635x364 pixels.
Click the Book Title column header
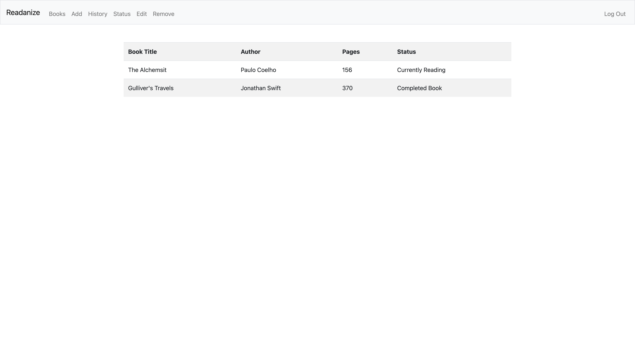[x=142, y=52]
